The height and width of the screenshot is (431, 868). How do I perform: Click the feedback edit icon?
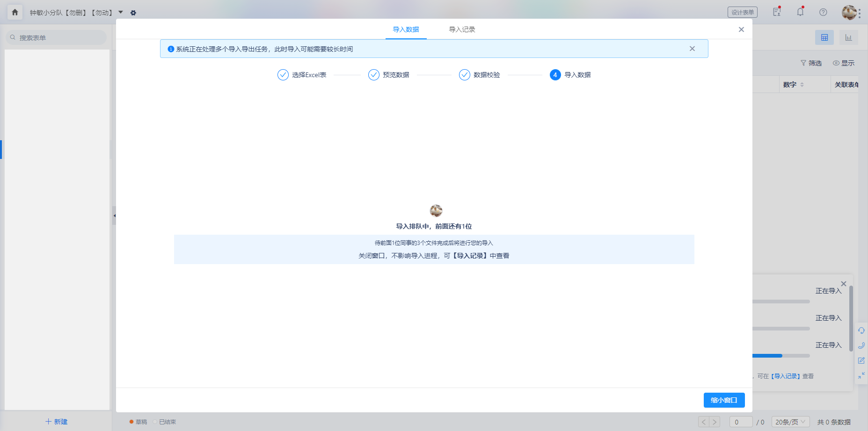861,360
